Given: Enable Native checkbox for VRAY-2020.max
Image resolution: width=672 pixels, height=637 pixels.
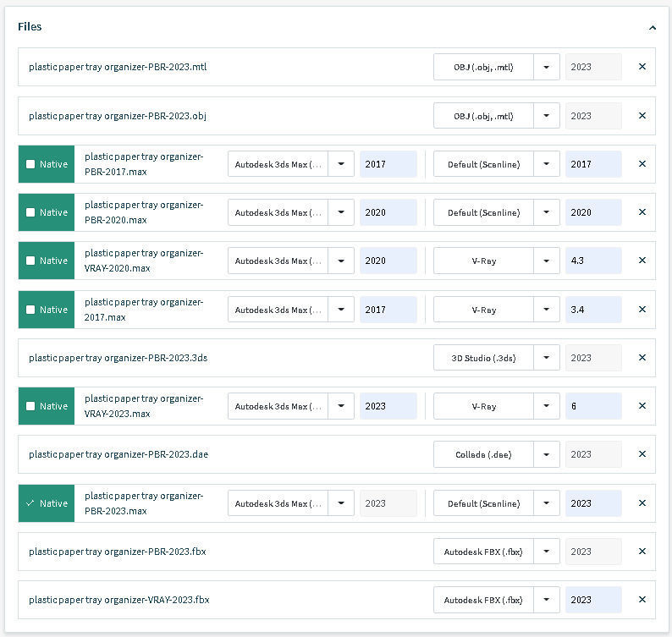Looking at the screenshot, I should [x=30, y=261].
